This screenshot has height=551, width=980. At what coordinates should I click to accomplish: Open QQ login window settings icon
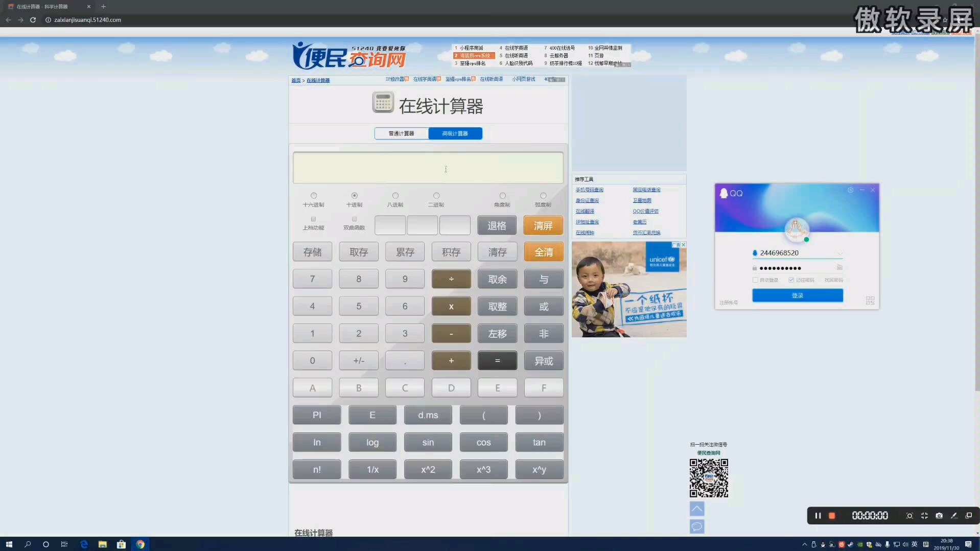[850, 190]
